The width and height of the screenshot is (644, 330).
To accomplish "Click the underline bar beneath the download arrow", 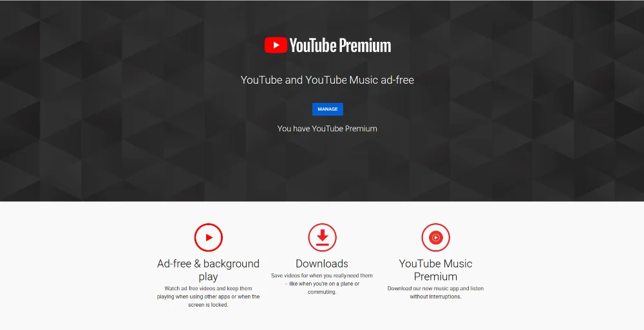I will pos(323,244).
